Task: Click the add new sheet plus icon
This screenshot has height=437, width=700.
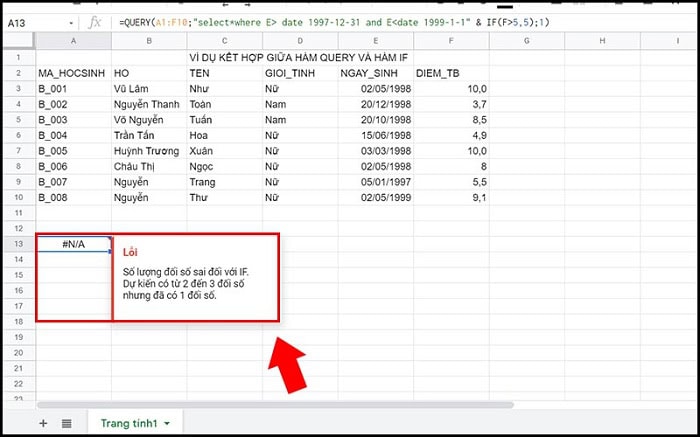Action: click(x=43, y=423)
